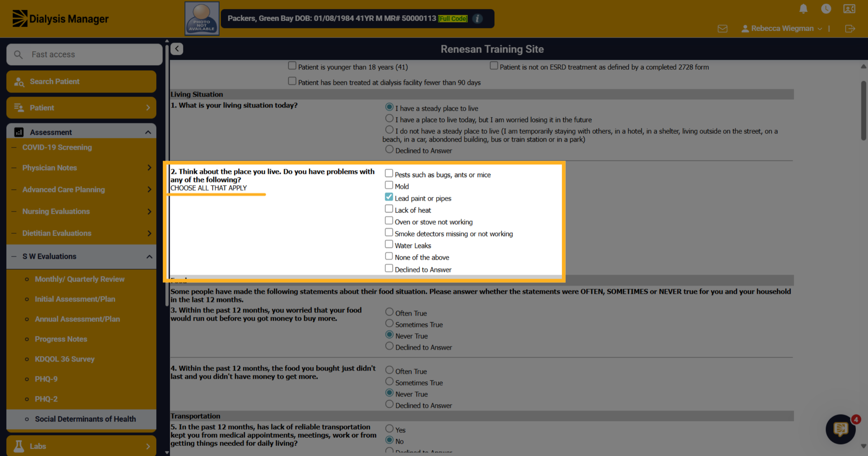
Task: Check the Mold checkbox
Action: click(x=389, y=185)
